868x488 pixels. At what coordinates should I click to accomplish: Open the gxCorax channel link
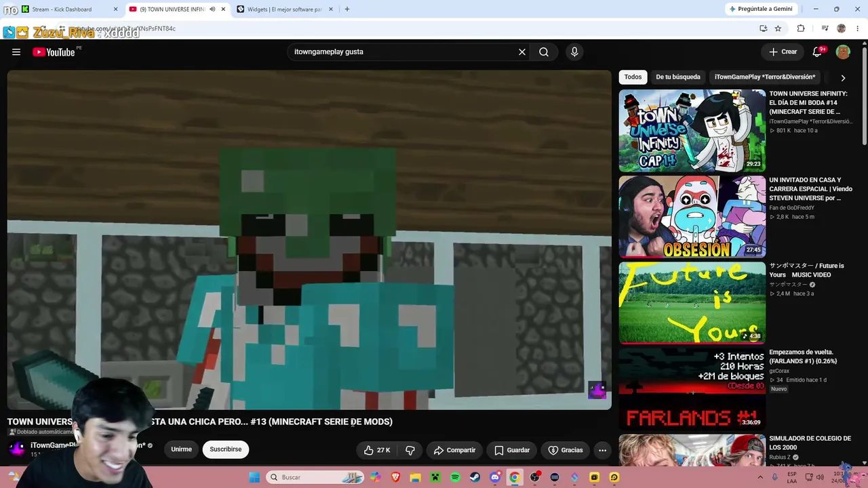point(779,371)
